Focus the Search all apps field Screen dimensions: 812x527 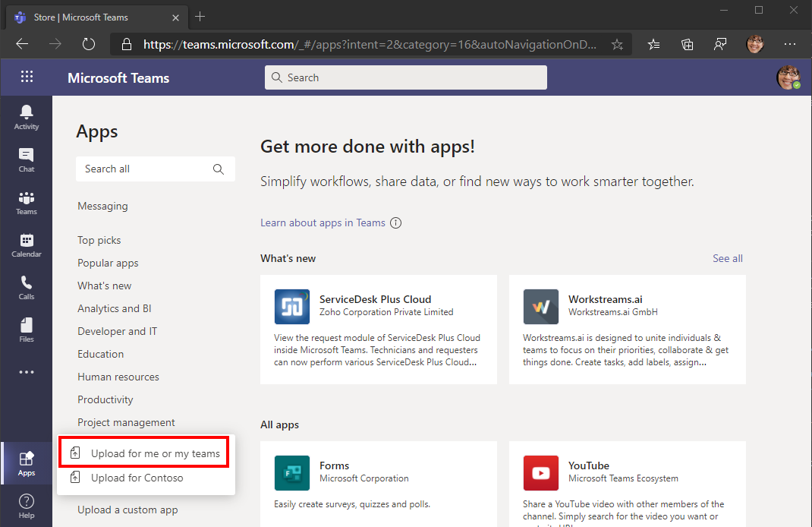[x=156, y=169]
